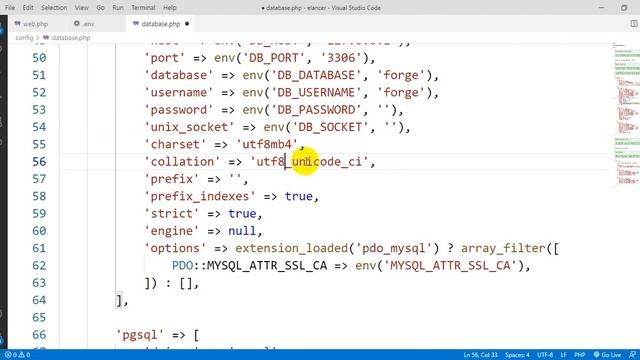Click line number 53 in gutter
This screenshot has height=360, width=640.
click(x=39, y=110)
